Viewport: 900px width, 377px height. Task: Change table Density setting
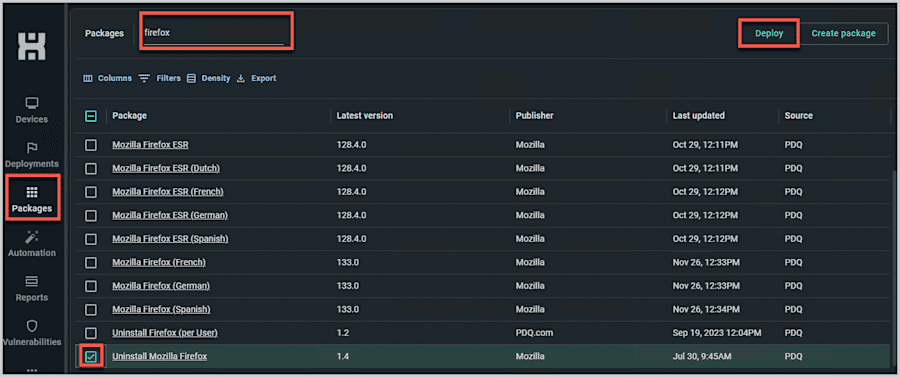(x=208, y=78)
